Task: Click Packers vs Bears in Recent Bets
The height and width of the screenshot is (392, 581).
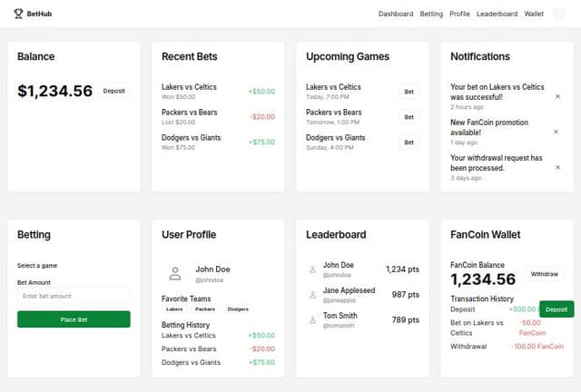Action: [x=190, y=113]
